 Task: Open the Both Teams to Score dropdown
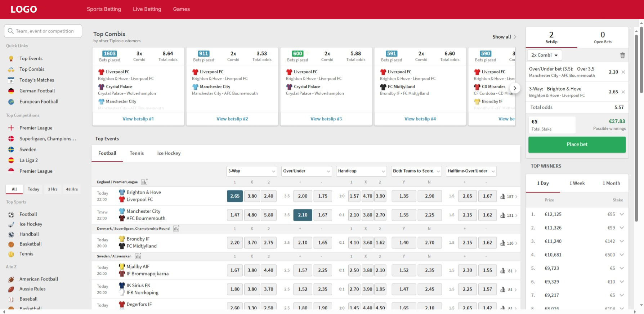point(416,171)
